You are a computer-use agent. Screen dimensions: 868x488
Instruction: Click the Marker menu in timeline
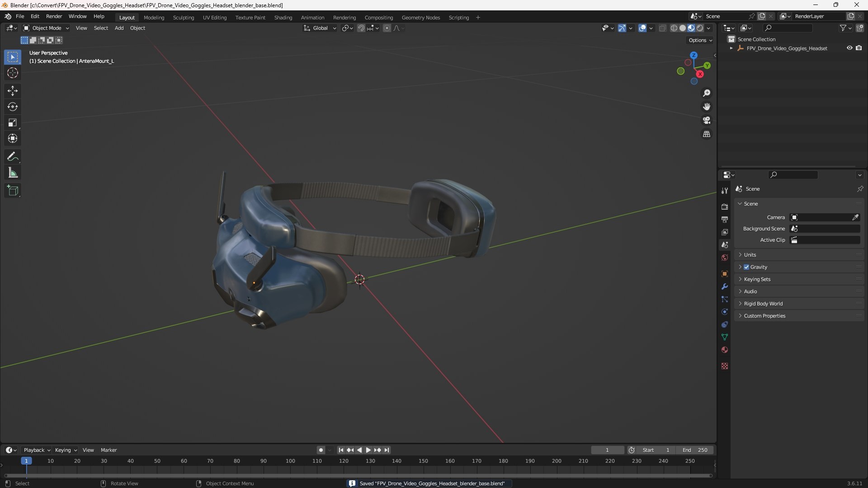click(x=108, y=450)
